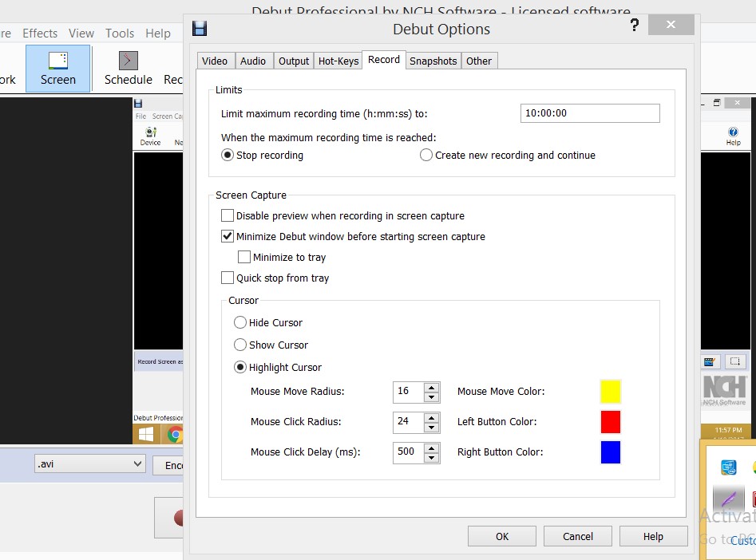Click the Windows start icon in preview
The height and width of the screenshot is (560, 756).
145,434
